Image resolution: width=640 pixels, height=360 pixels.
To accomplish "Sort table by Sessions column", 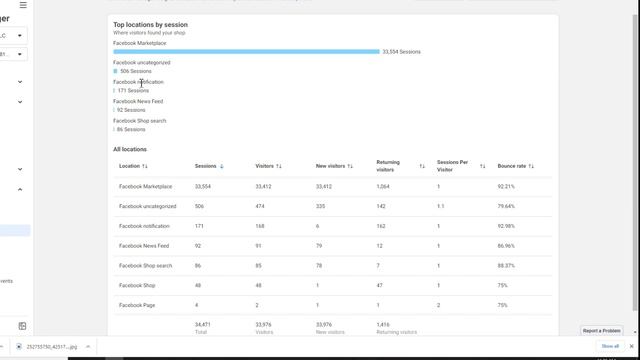I will pos(222,166).
